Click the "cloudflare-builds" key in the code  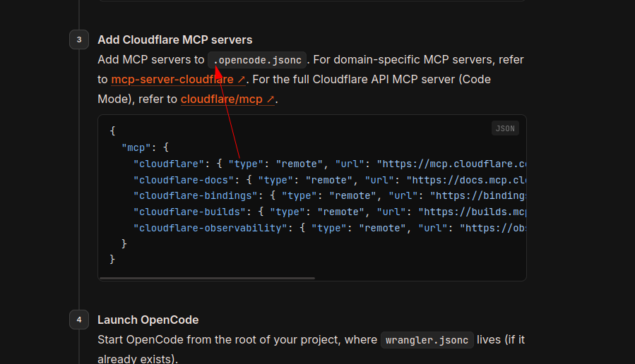[x=190, y=212]
